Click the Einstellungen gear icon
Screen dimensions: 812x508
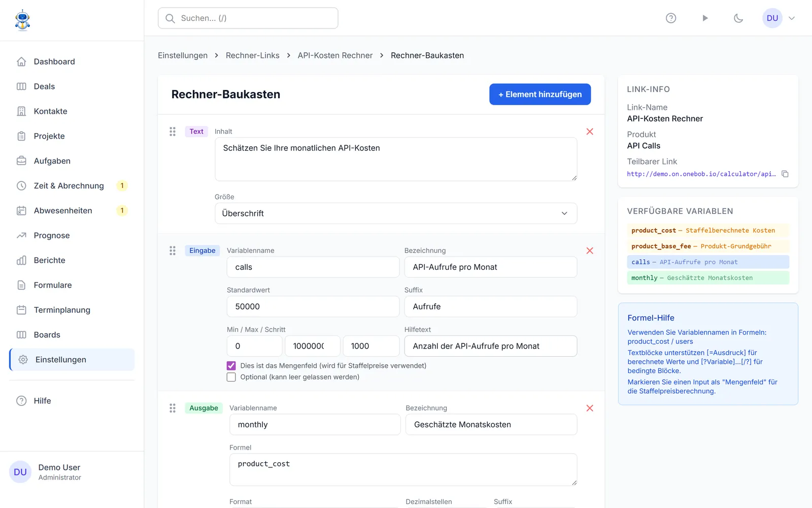(x=23, y=360)
